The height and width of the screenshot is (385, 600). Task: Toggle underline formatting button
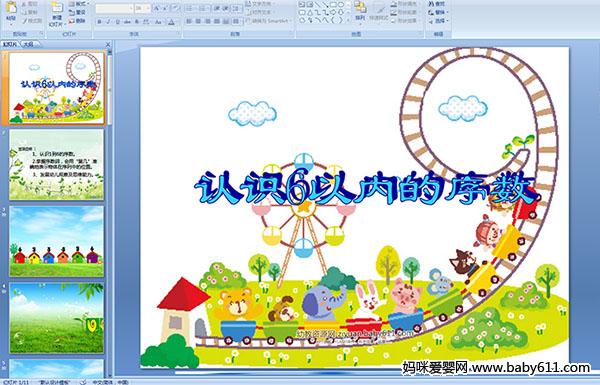[x=117, y=22]
